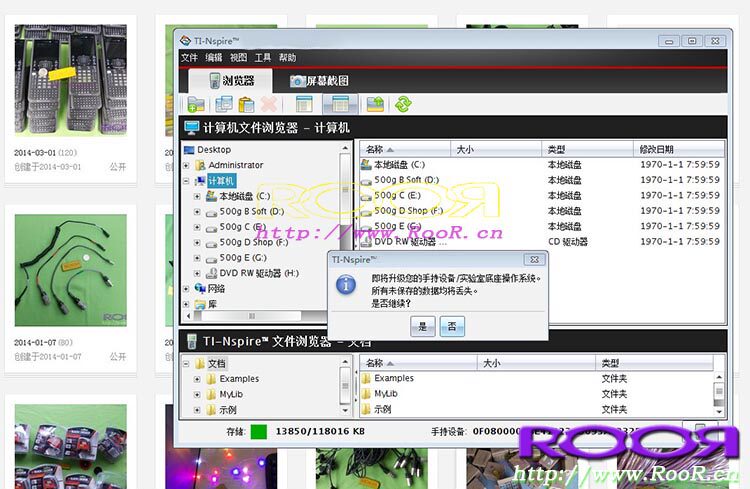Click the red X delete toolbar icon
750x489 pixels.
point(269,104)
